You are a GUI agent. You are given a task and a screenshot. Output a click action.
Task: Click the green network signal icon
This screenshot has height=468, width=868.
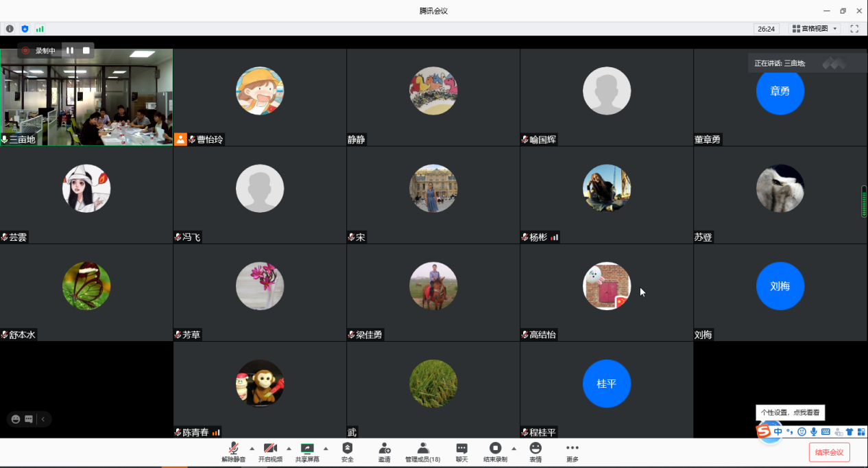tap(40, 29)
